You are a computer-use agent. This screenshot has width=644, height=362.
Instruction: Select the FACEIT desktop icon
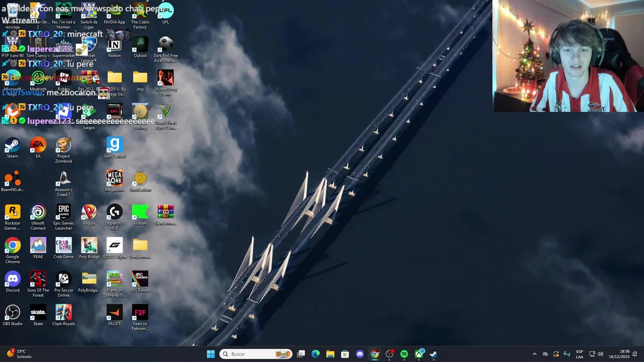coord(115,316)
